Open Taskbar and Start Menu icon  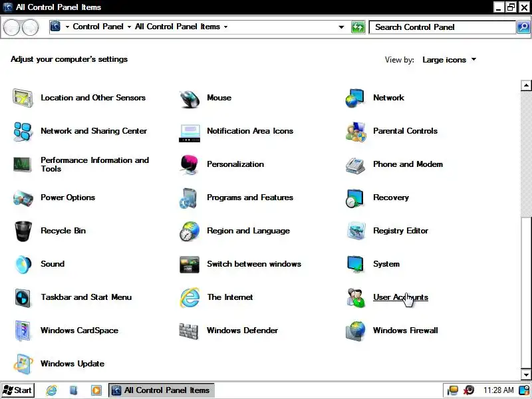(x=23, y=298)
